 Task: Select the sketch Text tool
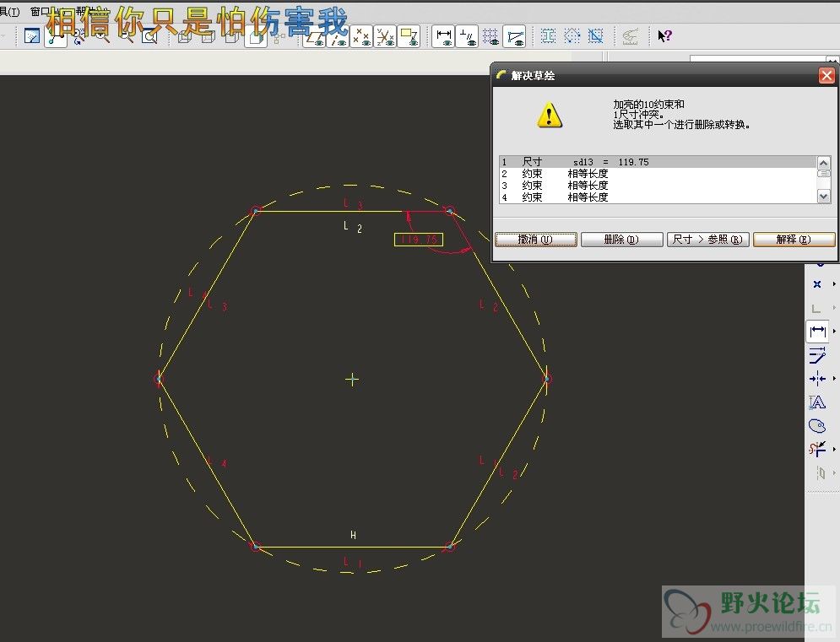tap(817, 402)
